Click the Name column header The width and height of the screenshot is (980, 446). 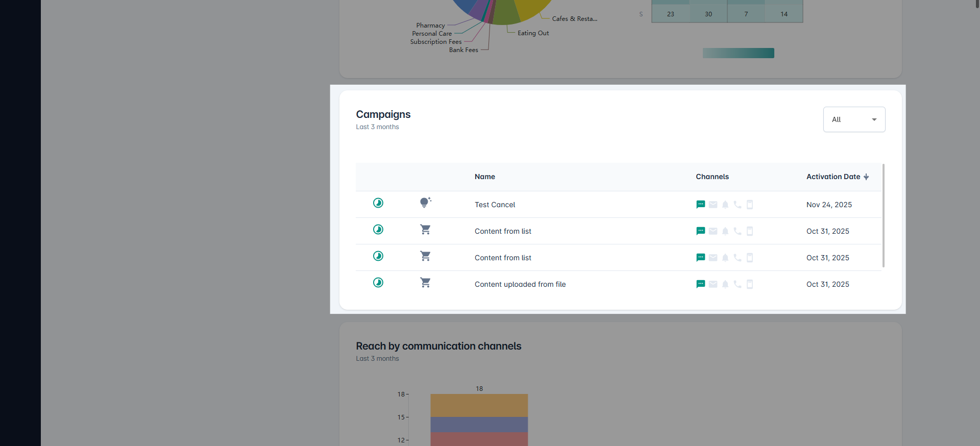tap(485, 177)
